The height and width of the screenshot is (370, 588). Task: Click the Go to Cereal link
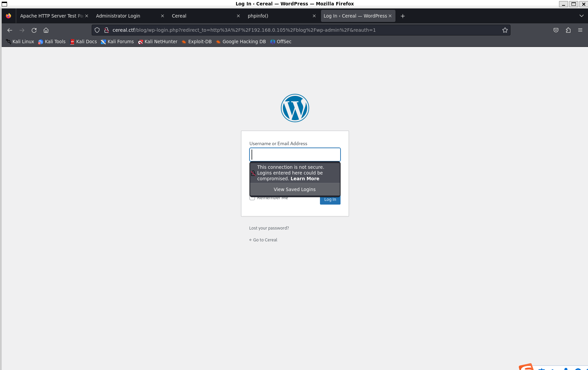point(263,240)
